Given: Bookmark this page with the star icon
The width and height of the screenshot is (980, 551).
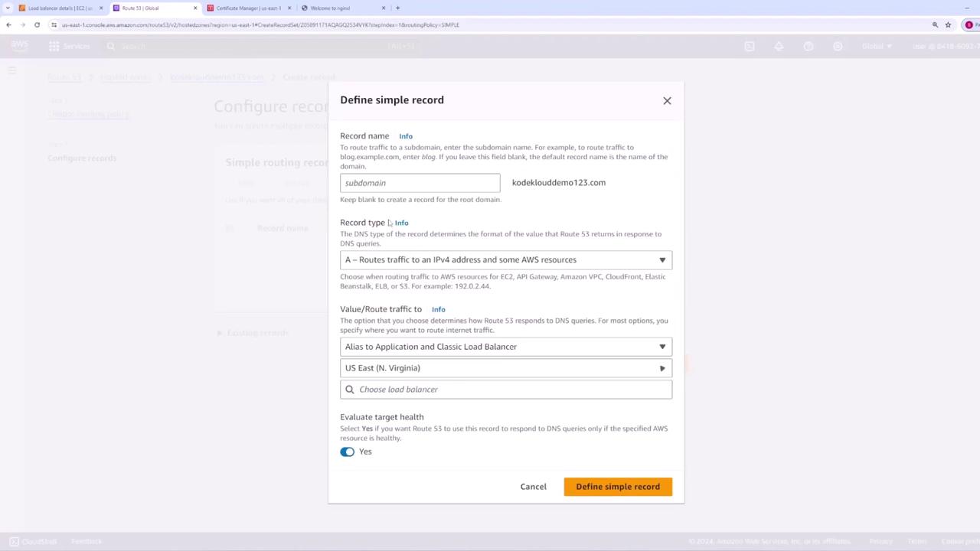Looking at the screenshot, I should click(x=948, y=24).
